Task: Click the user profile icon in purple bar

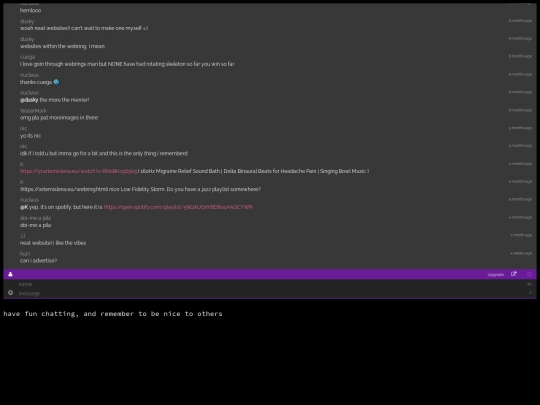Action: tap(10, 274)
